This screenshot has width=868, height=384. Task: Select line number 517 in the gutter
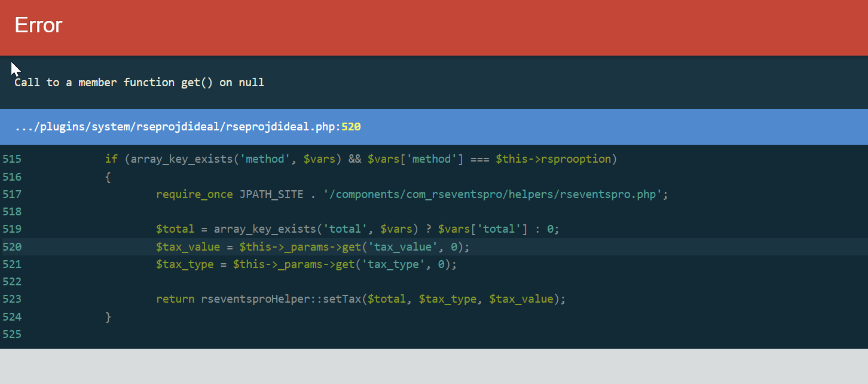12,194
